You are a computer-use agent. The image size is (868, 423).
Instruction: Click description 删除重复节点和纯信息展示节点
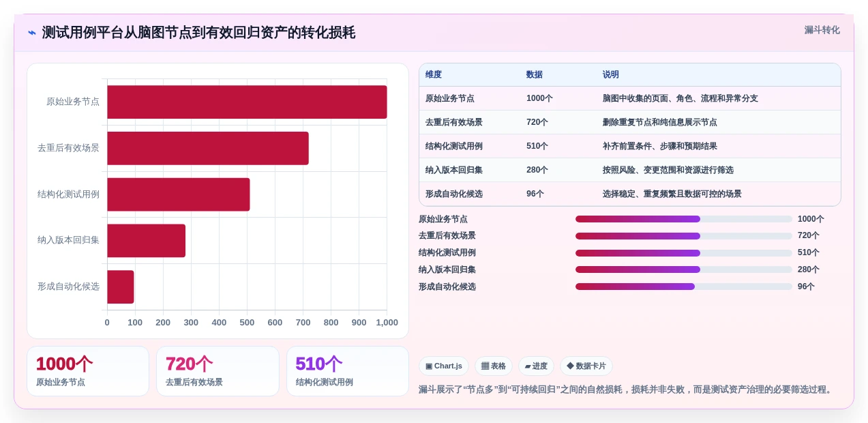[x=660, y=122]
